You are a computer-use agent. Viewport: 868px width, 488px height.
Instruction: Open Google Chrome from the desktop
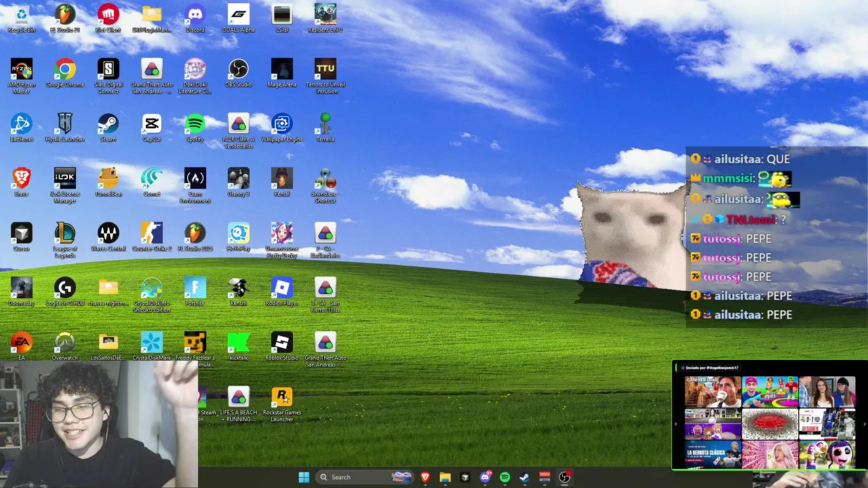click(x=65, y=73)
